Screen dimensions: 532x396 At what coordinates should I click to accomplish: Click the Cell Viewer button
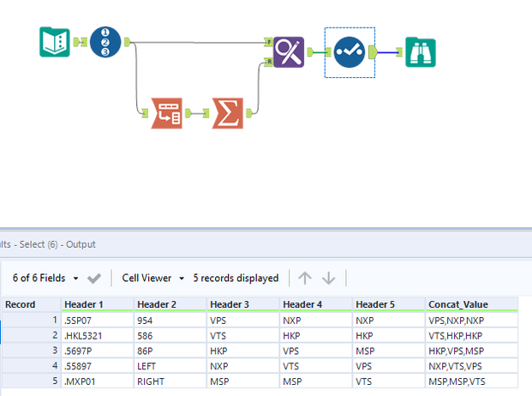(146, 279)
